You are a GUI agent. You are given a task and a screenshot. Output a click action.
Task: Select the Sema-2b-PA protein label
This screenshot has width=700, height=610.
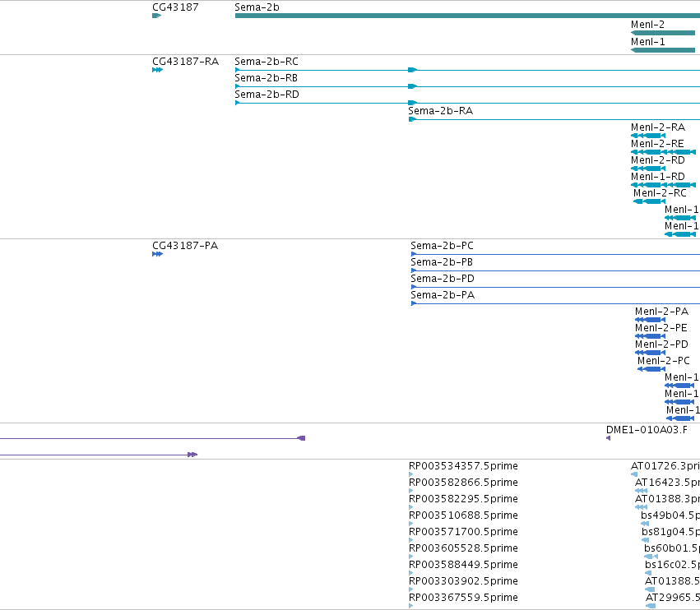443,295
